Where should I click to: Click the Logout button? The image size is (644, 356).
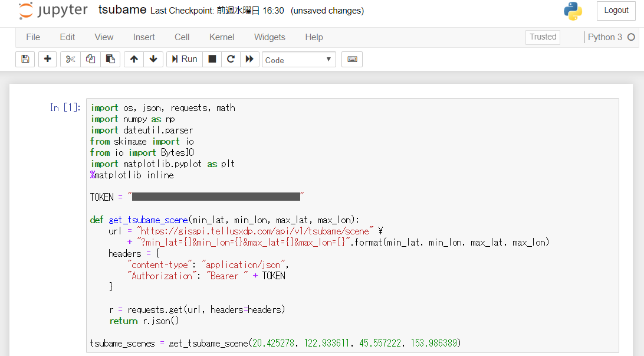click(616, 11)
